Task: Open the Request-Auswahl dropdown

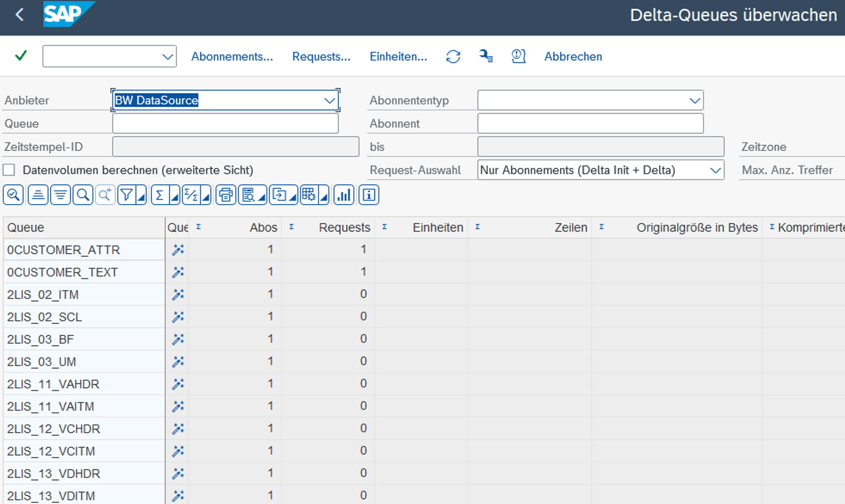Action: (x=715, y=170)
